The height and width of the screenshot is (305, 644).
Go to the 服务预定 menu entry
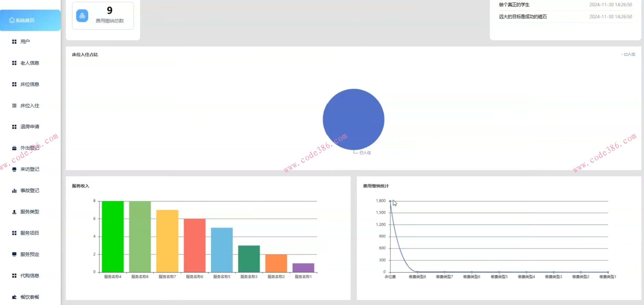click(x=30, y=254)
